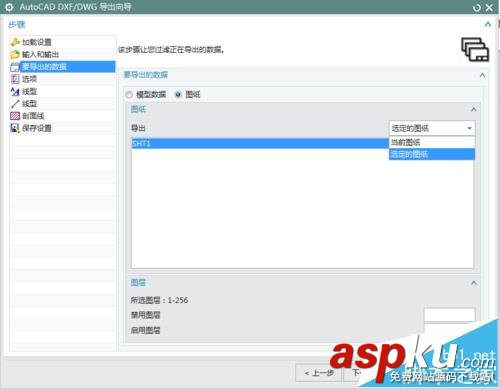Screen dimensions: 500x389
Task: Collapse the 步骤 section
Action: (488, 24)
